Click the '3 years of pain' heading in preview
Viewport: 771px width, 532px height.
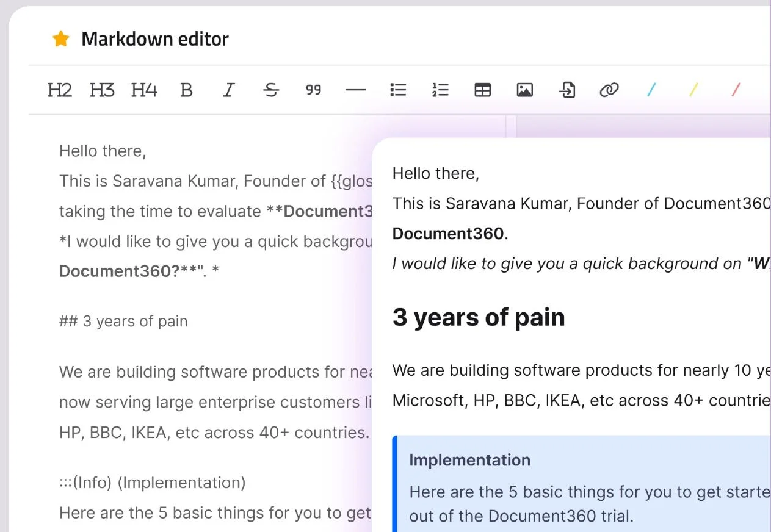[479, 317]
